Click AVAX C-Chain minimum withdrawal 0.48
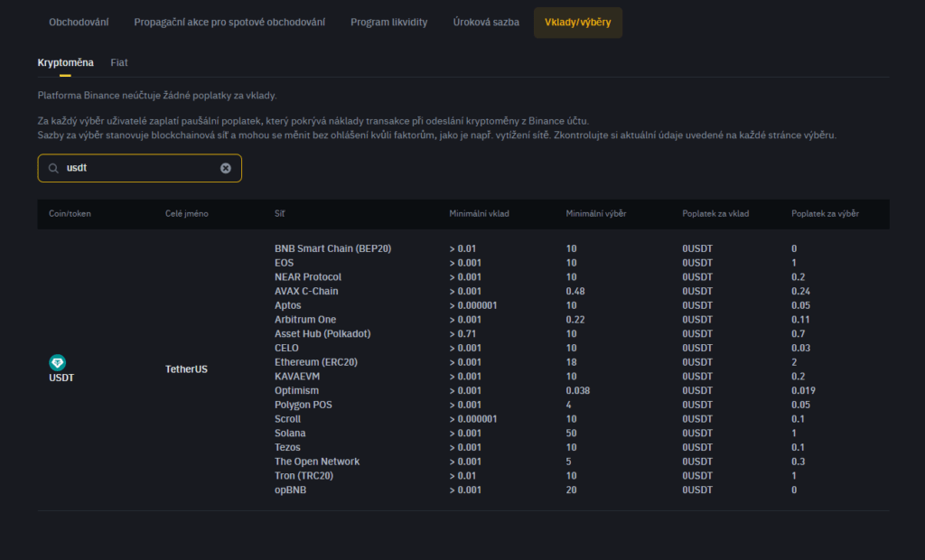Image resolution: width=925 pixels, height=560 pixels. click(x=575, y=291)
